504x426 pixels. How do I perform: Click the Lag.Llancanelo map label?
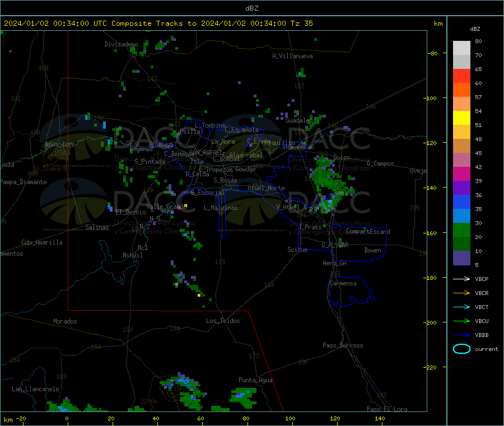(36, 389)
